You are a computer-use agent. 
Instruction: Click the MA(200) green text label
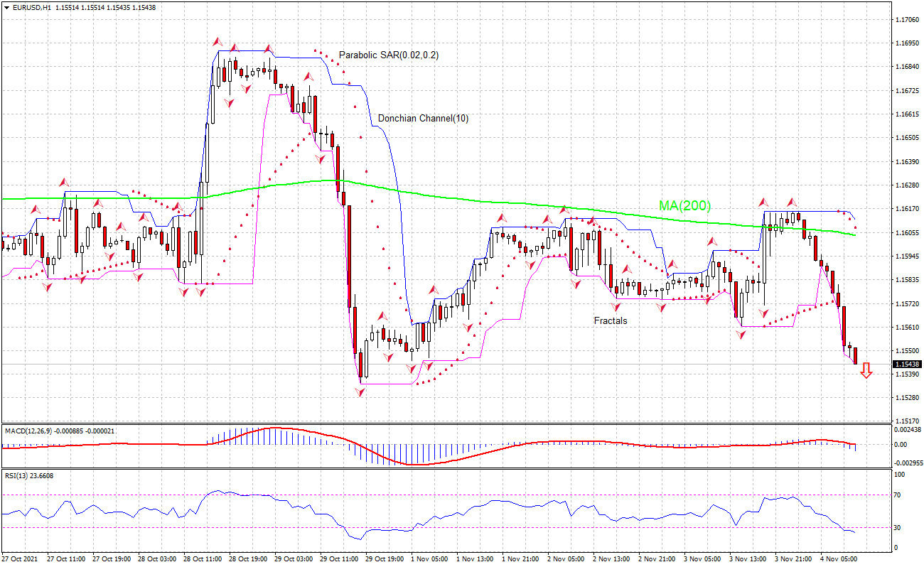(x=684, y=207)
